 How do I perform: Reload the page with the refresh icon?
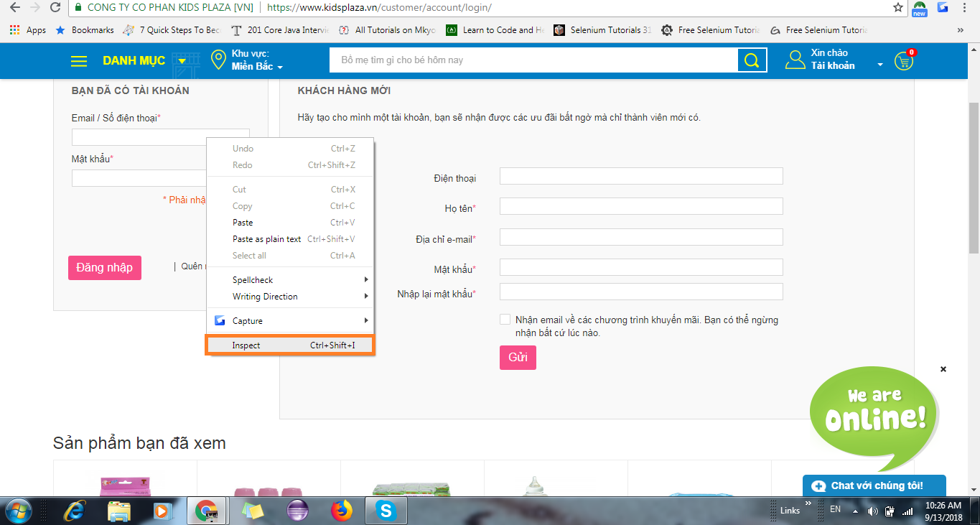click(55, 7)
